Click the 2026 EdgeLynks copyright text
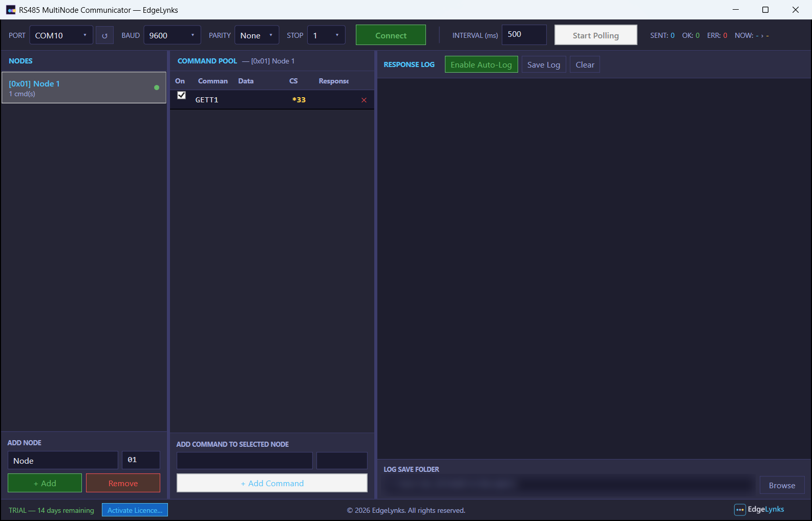 click(406, 510)
